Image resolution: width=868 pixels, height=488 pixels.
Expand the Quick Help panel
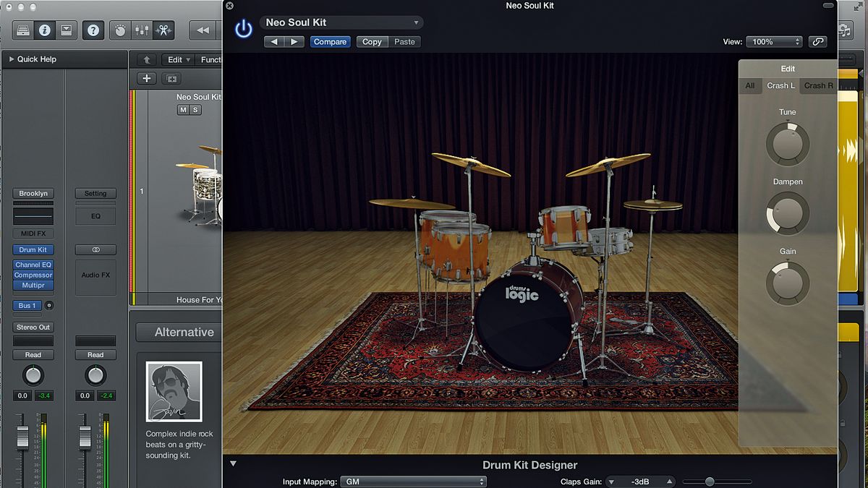(12, 59)
